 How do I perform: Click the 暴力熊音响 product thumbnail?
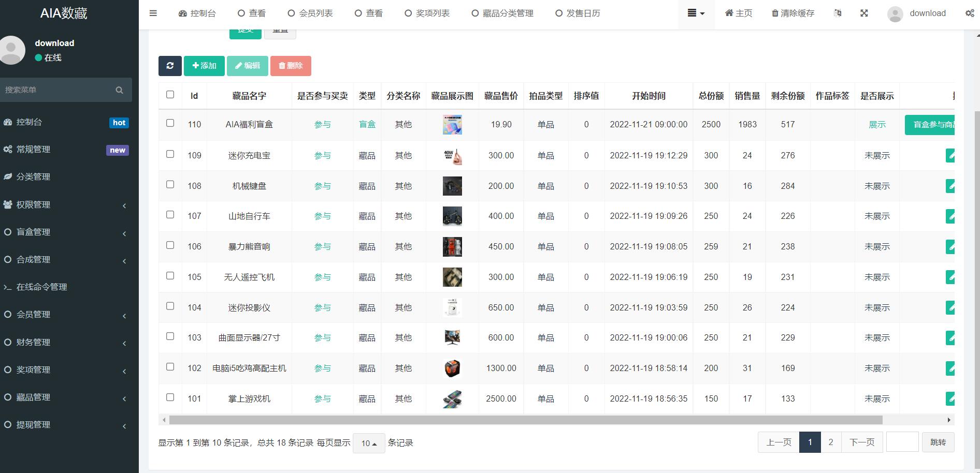pyautogui.click(x=452, y=246)
